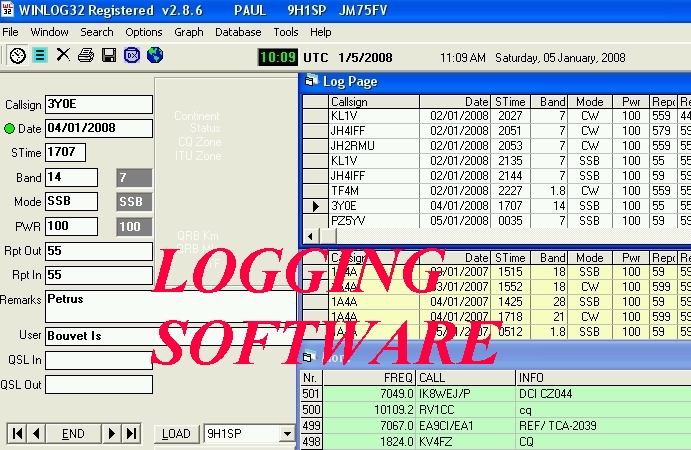
Task: Go to previous record button
Action: click(37, 434)
